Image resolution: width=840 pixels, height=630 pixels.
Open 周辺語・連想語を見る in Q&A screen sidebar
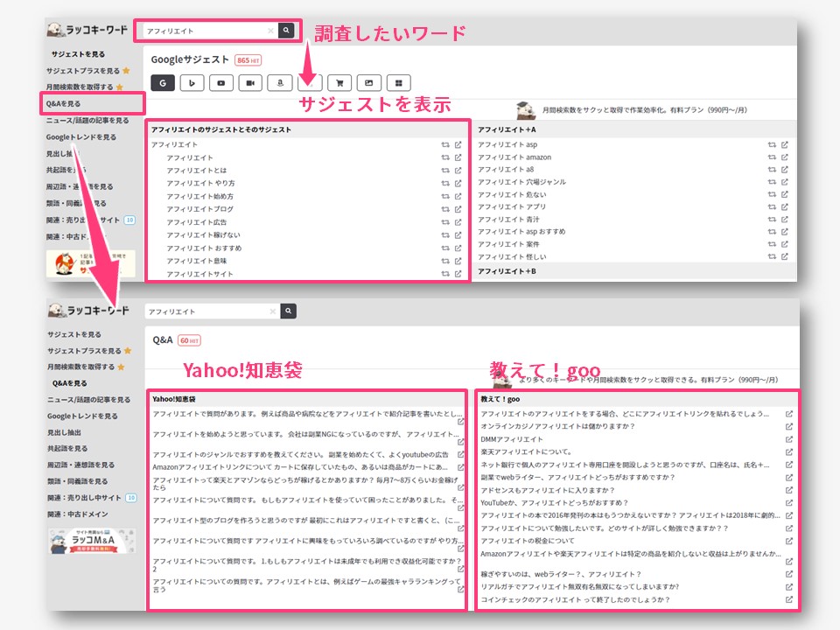pos(80,465)
